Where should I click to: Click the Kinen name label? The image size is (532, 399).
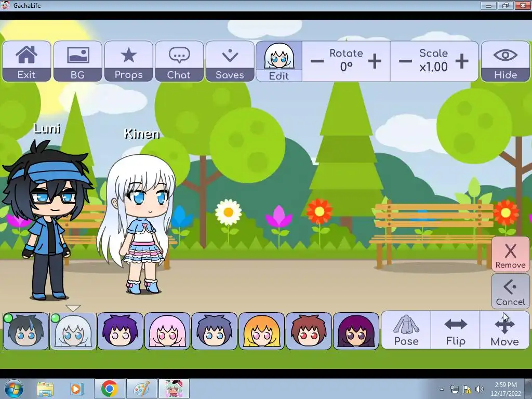(x=142, y=134)
